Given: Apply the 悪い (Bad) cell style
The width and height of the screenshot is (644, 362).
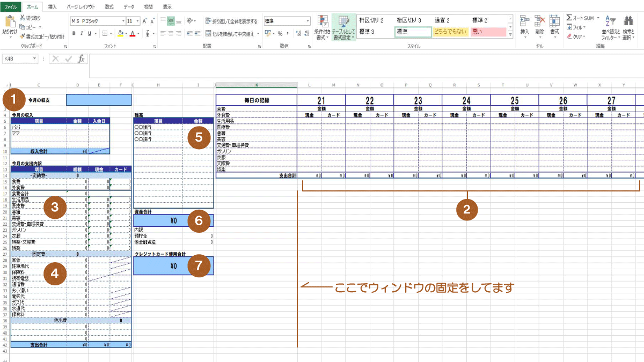Looking at the screenshot, I should [x=488, y=32].
